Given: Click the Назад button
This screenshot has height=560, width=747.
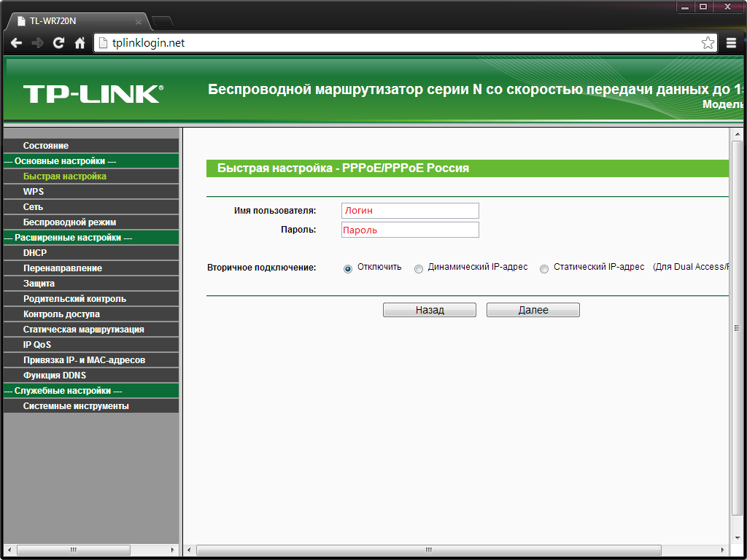Looking at the screenshot, I should 429,309.
